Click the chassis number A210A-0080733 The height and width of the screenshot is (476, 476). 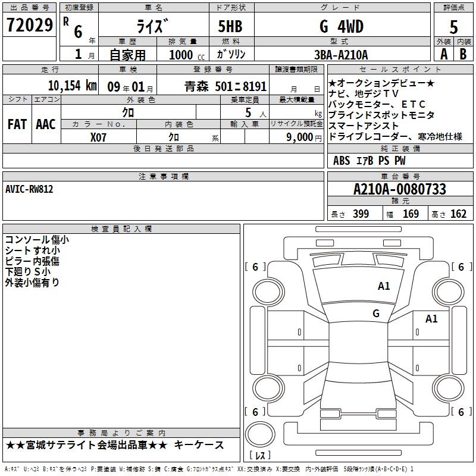(x=399, y=189)
